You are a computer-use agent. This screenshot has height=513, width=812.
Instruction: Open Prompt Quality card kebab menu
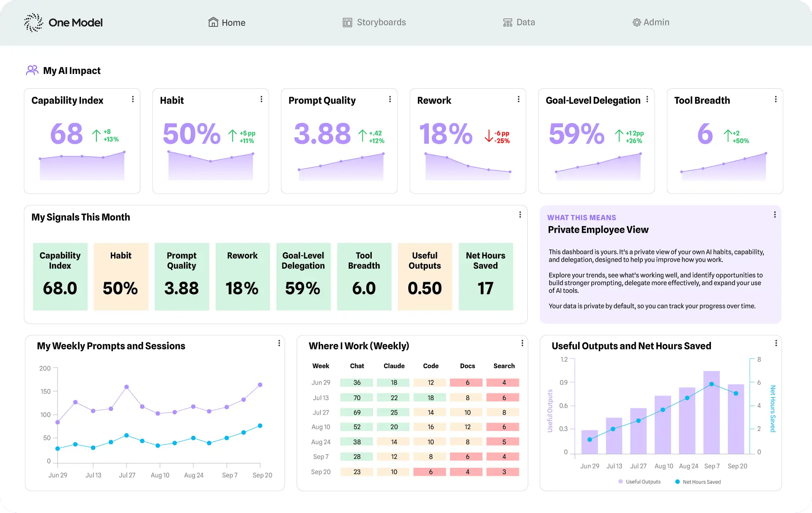tap(390, 99)
